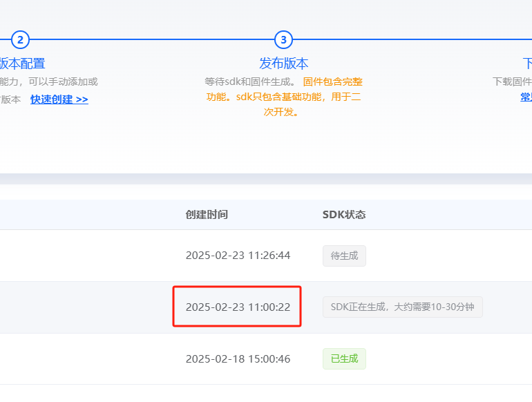Image resolution: width=532 pixels, height=402 pixels.
Task: Click the 创建时间 column header
Action: pos(207,214)
